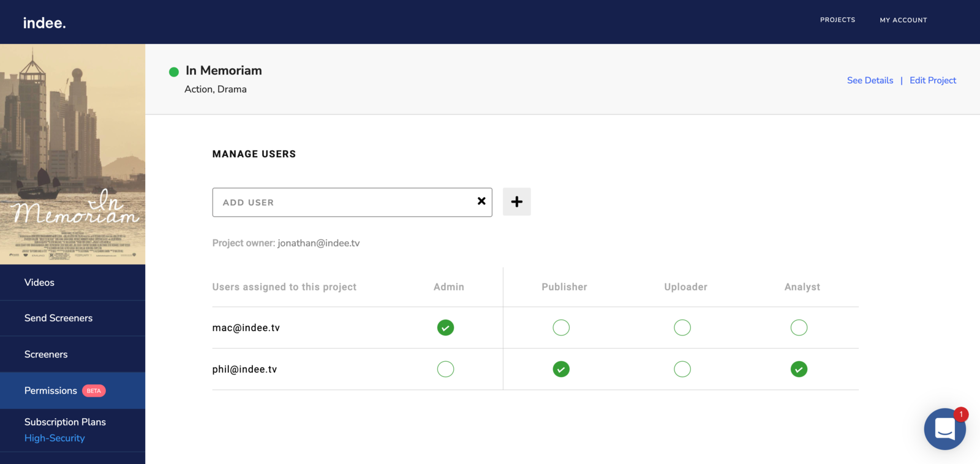Enable Uploader role for mac@indee.tv
Image resolution: width=980 pixels, height=464 pixels.
click(x=682, y=328)
